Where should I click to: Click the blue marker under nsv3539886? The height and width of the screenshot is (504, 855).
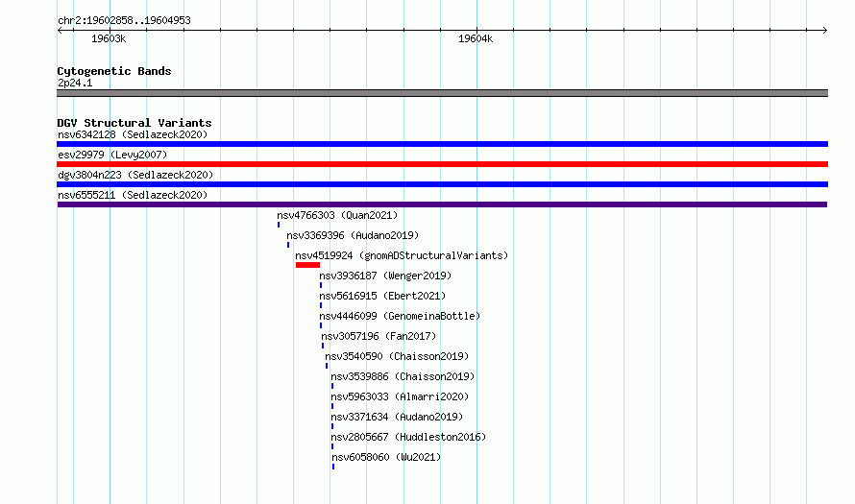point(332,386)
